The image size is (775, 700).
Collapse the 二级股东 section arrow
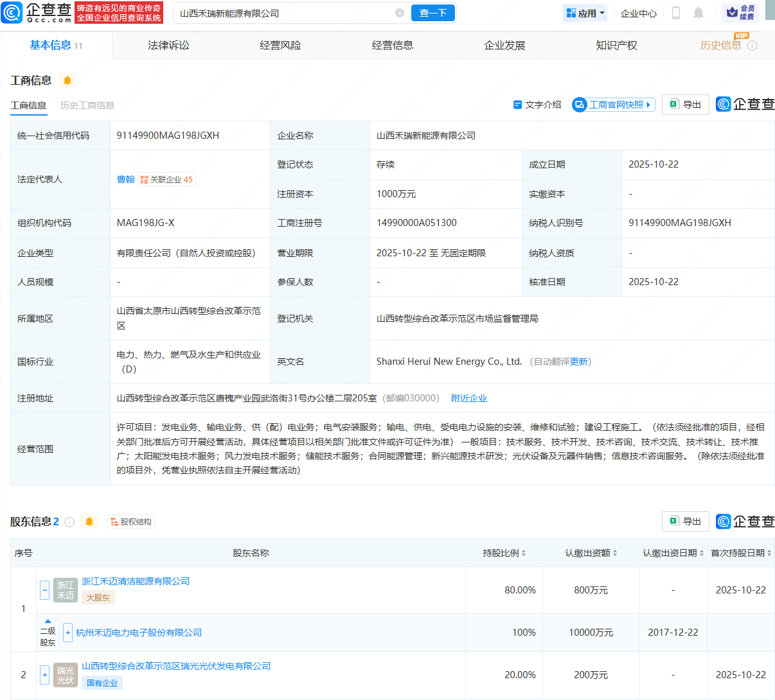point(48,621)
